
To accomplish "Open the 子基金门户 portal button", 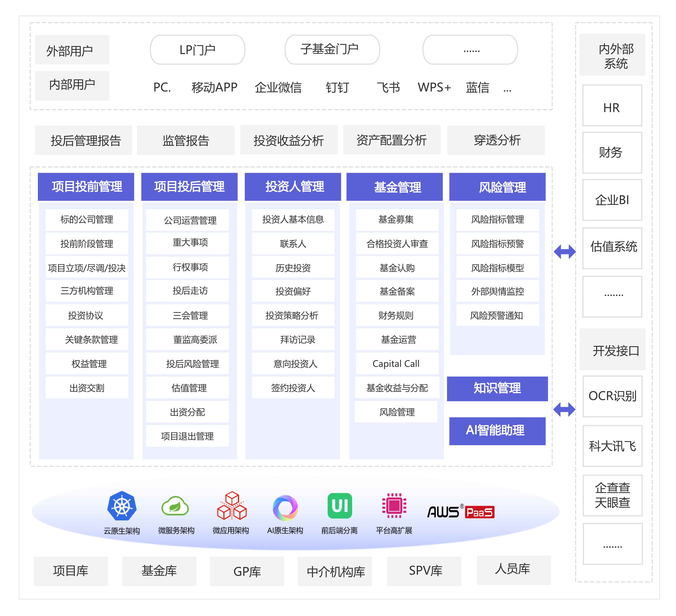I will (x=332, y=50).
